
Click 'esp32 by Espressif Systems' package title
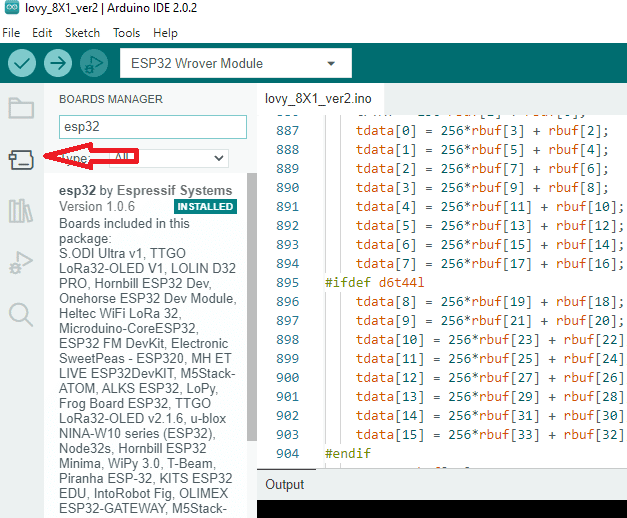tap(146, 190)
